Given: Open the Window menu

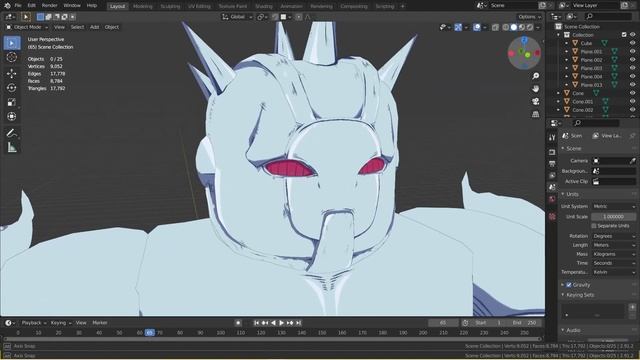Looking at the screenshot, I should 72,6.
